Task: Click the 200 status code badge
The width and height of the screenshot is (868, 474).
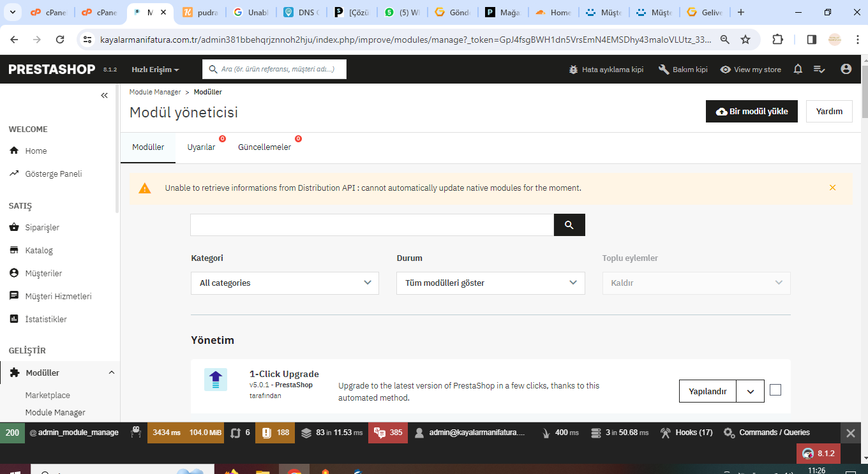Action: 12,433
